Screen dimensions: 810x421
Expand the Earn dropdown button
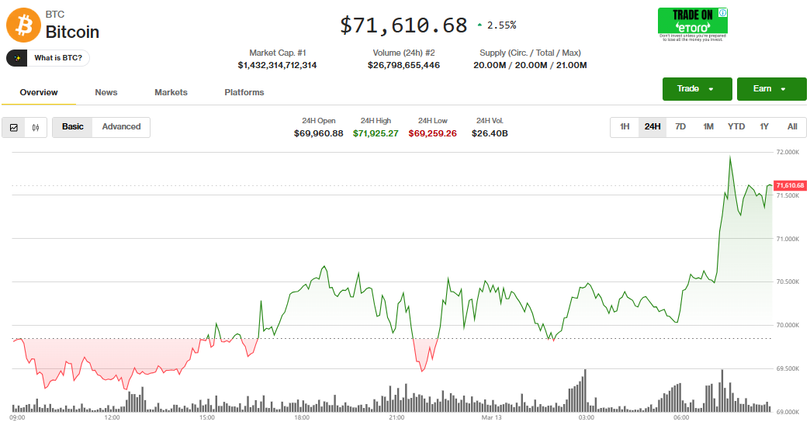(x=771, y=89)
